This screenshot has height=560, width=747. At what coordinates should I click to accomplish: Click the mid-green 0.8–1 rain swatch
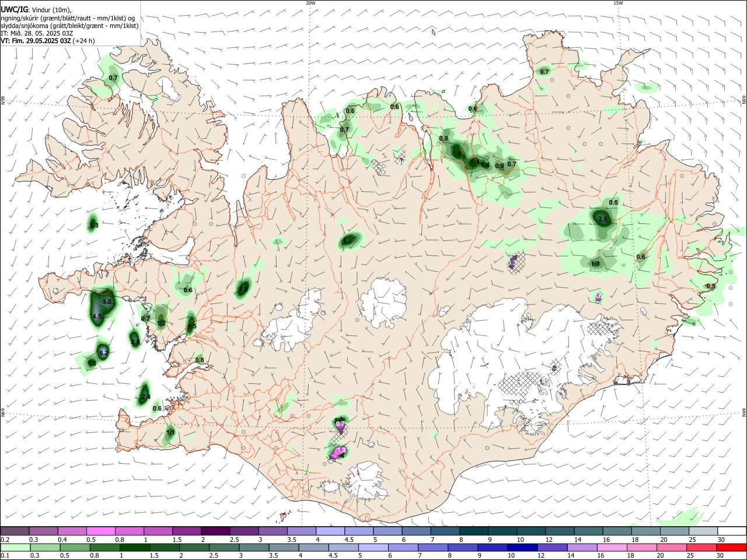click(105, 547)
